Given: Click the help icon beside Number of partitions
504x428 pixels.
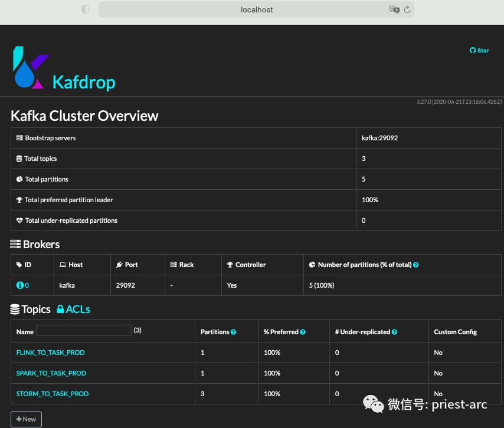Looking at the screenshot, I should tap(416, 265).
